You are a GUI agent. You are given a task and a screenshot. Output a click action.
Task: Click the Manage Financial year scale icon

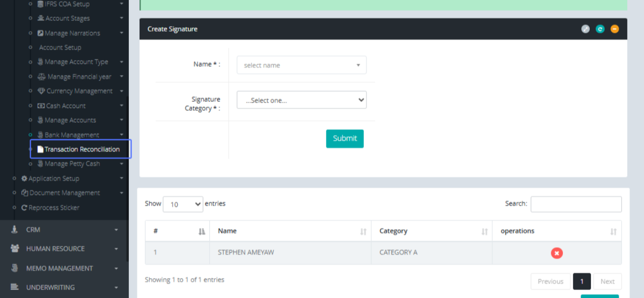point(42,77)
